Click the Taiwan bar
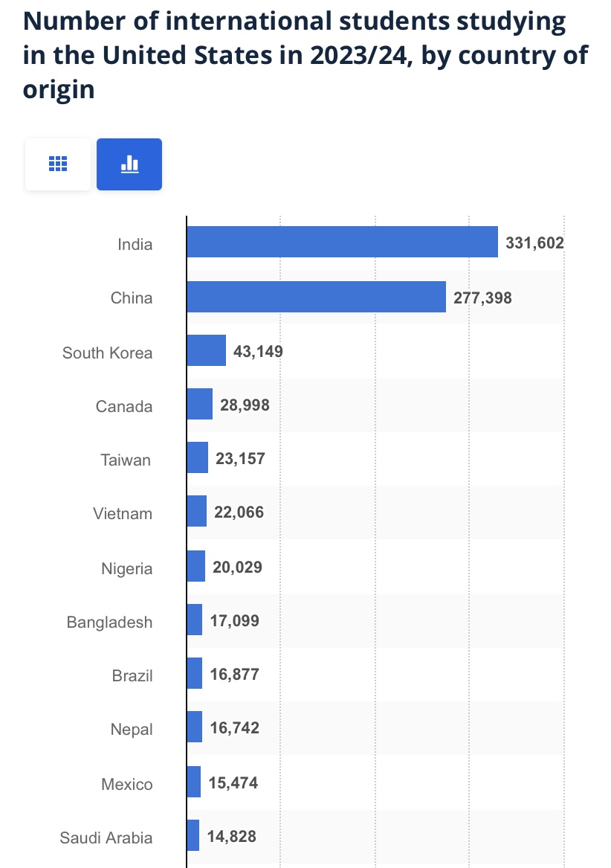This screenshot has height=868, width=611. click(197, 458)
